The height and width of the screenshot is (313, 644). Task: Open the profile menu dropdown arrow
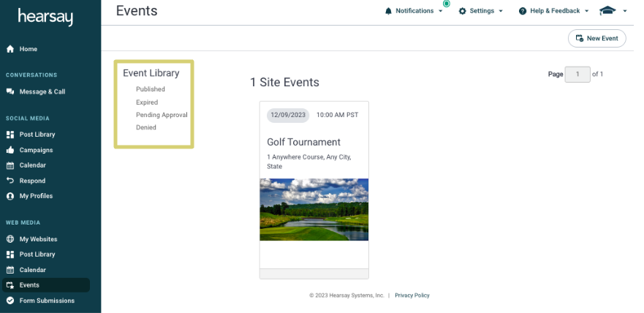point(625,11)
